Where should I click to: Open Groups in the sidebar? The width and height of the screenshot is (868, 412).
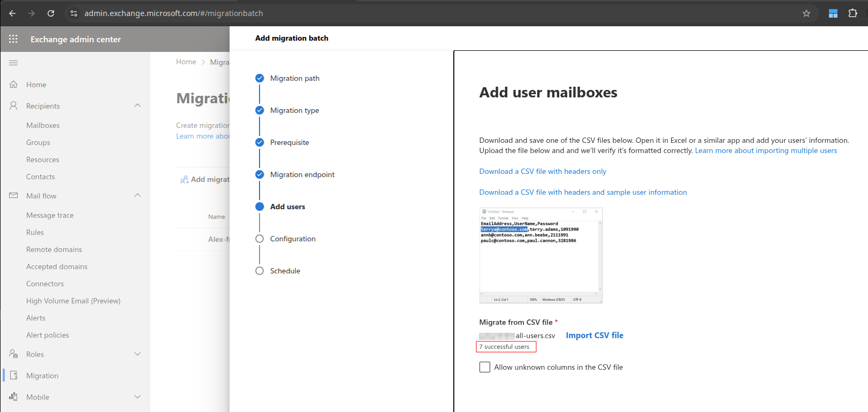(38, 142)
